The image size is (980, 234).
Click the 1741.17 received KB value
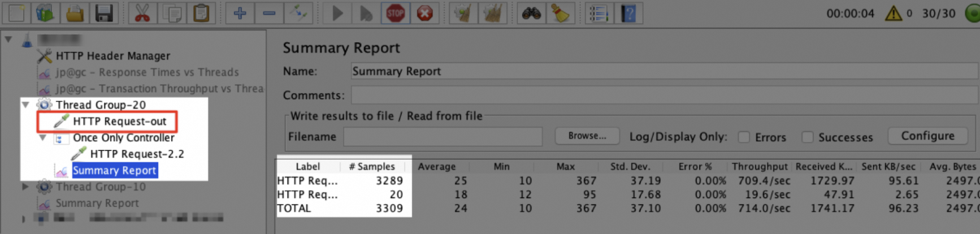(x=833, y=208)
